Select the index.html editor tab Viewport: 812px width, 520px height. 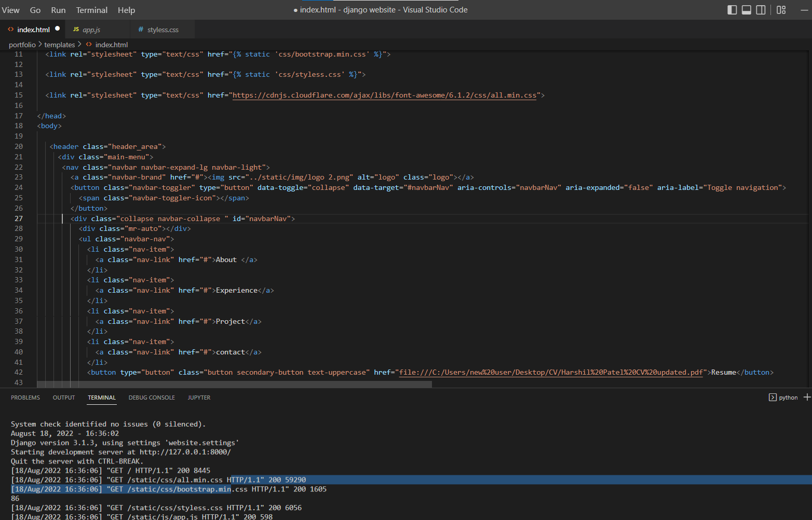pos(32,30)
